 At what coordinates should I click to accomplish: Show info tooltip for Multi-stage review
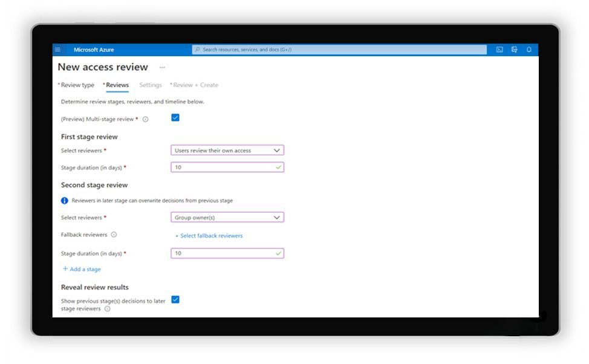click(x=145, y=119)
